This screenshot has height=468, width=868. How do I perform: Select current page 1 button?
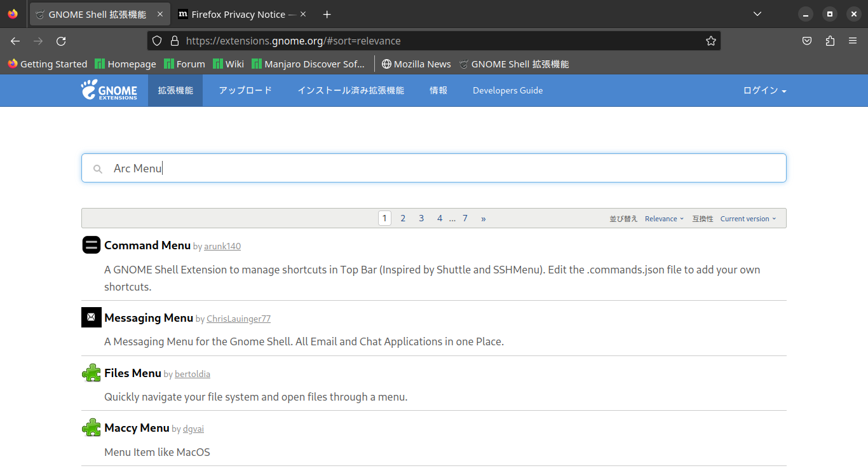(x=384, y=218)
